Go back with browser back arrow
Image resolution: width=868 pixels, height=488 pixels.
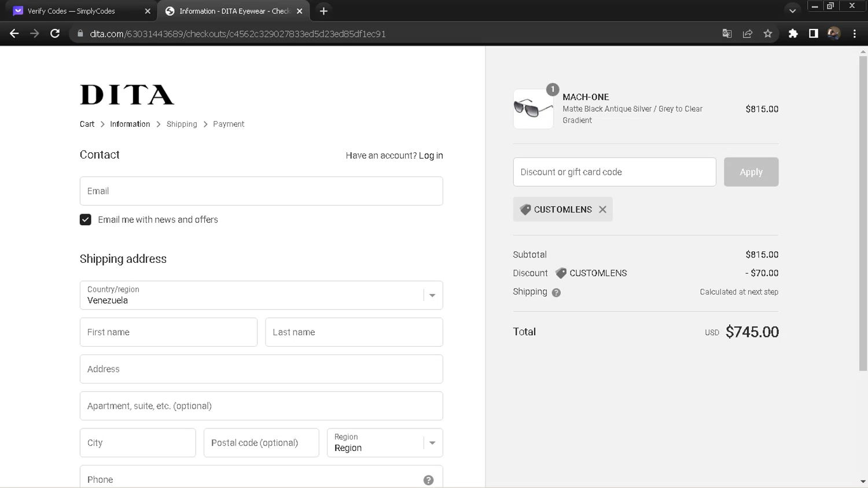click(x=14, y=34)
